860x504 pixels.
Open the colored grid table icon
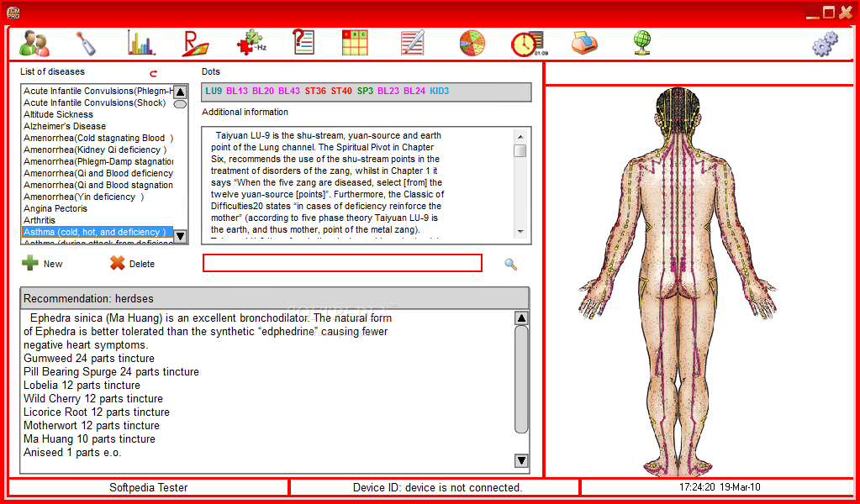355,43
